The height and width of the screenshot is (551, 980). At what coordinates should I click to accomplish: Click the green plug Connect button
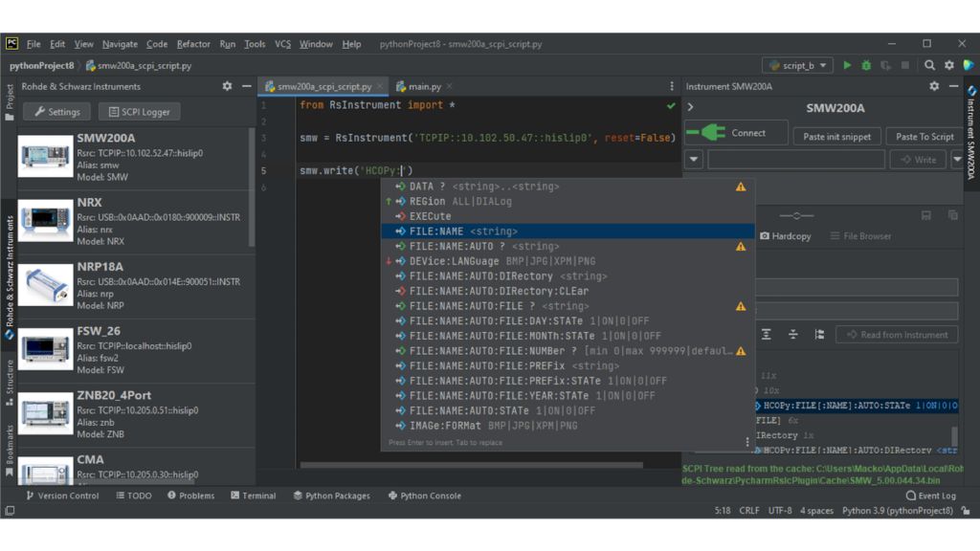[x=736, y=133]
